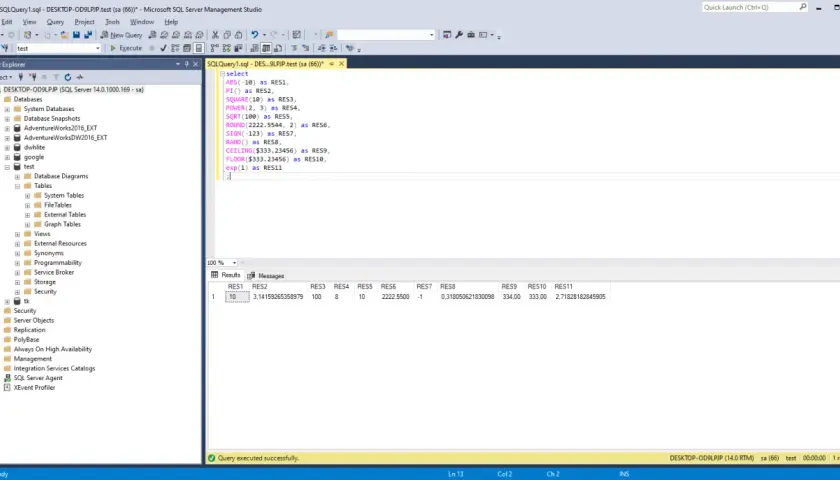This screenshot has width=840, height=480.
Task: Open the Tools menu
Action: coord(112,22)
